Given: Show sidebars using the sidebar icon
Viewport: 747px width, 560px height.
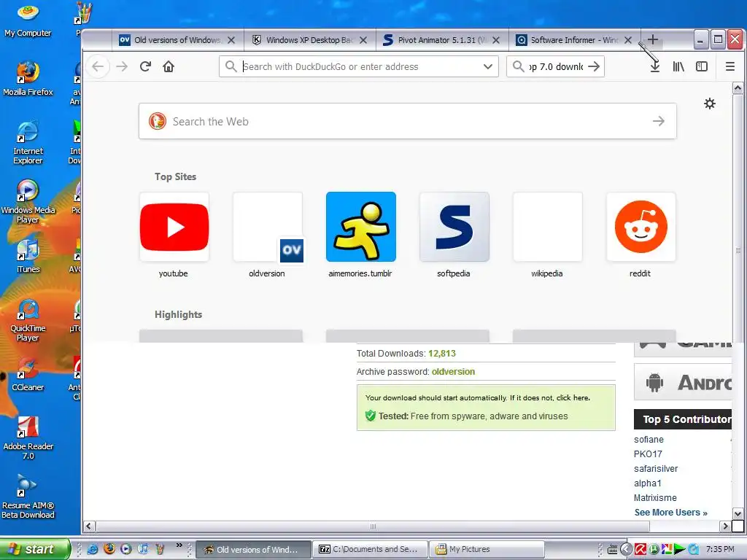Looking at the screenshot, I should pyautogui.click(x=702, y=66).
